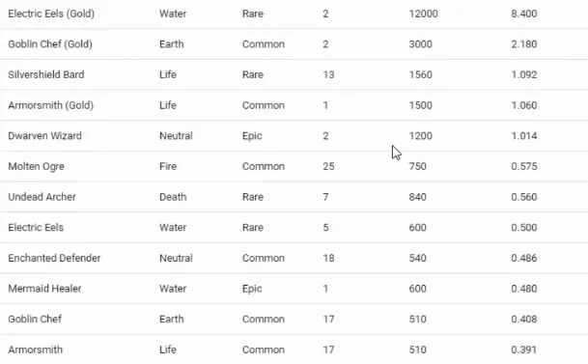Click the Molten Ogre card name
This screenshot has width=588, height=364.
[36, 166]
